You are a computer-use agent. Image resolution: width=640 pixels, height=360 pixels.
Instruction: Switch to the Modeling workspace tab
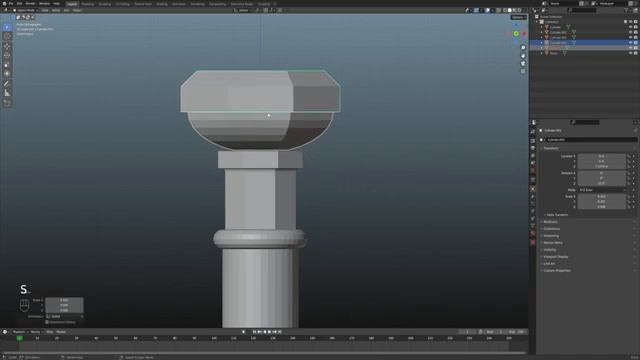(x=87, y=4)
